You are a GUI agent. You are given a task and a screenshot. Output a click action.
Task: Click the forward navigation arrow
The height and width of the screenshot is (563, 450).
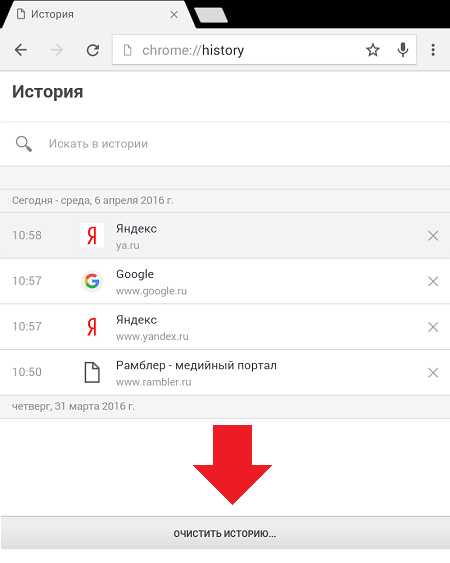(x=56, y=50)
